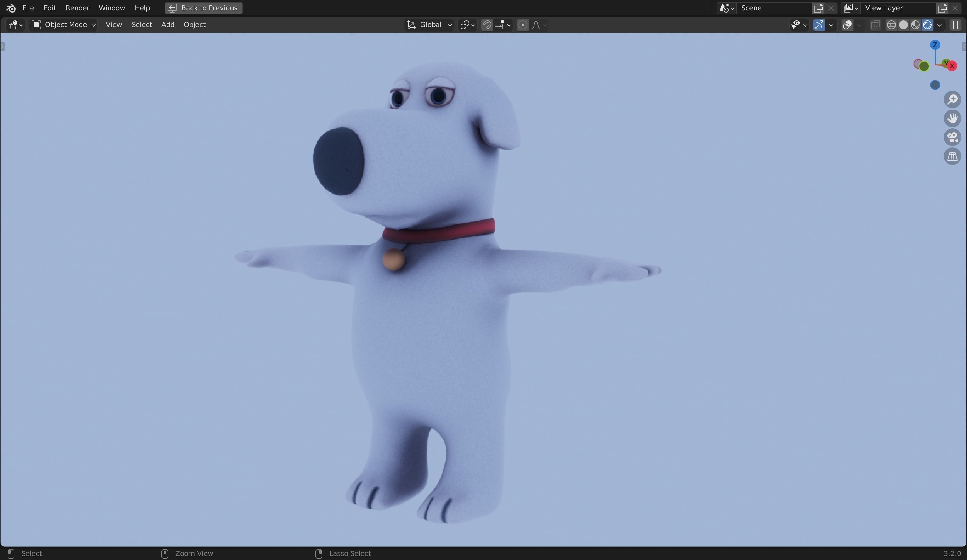This screenshot has width=967, height=560.
Task: Open the View menu in viewport header
Action: (114, 25)
